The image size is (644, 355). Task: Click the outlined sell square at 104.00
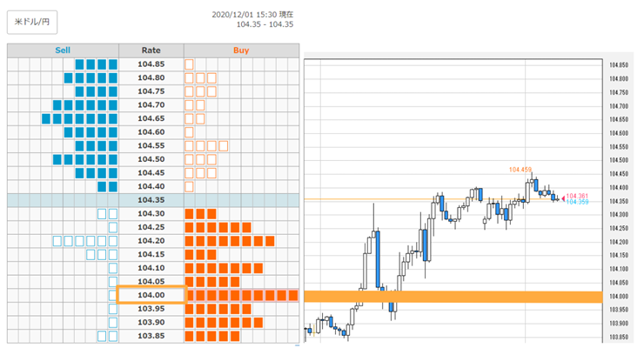click(x=113, y=296)
